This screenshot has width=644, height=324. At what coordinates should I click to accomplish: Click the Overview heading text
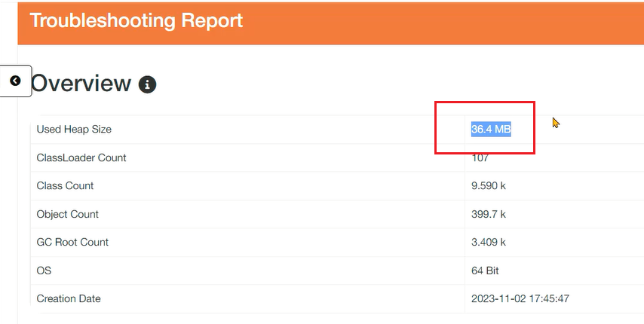pos(81,84)
